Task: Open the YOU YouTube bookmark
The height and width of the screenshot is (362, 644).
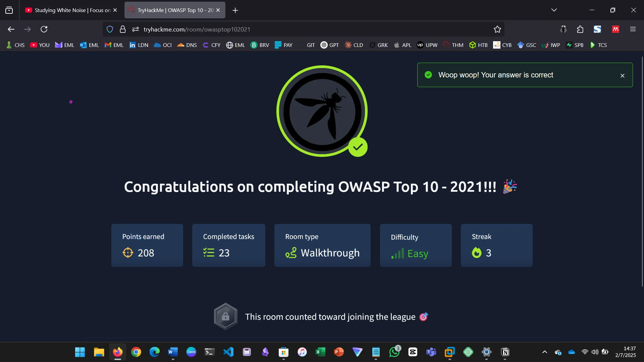Action: click(x=40, y=45)
